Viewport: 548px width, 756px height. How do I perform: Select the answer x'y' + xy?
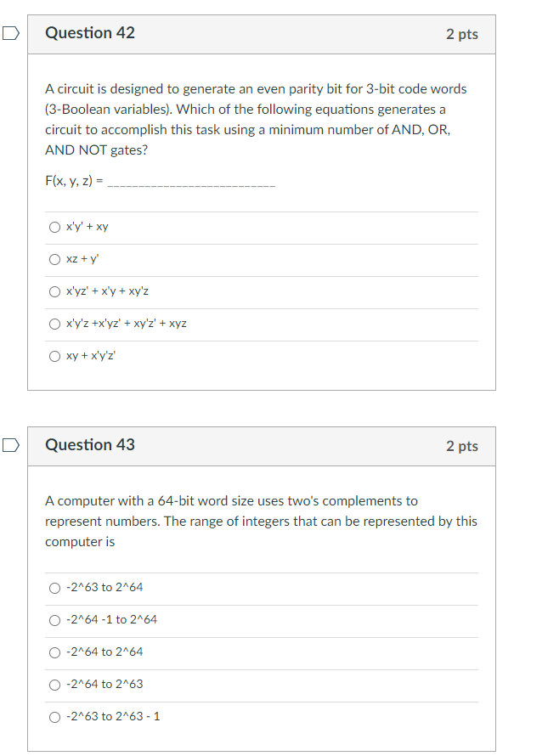pos(54,227)
